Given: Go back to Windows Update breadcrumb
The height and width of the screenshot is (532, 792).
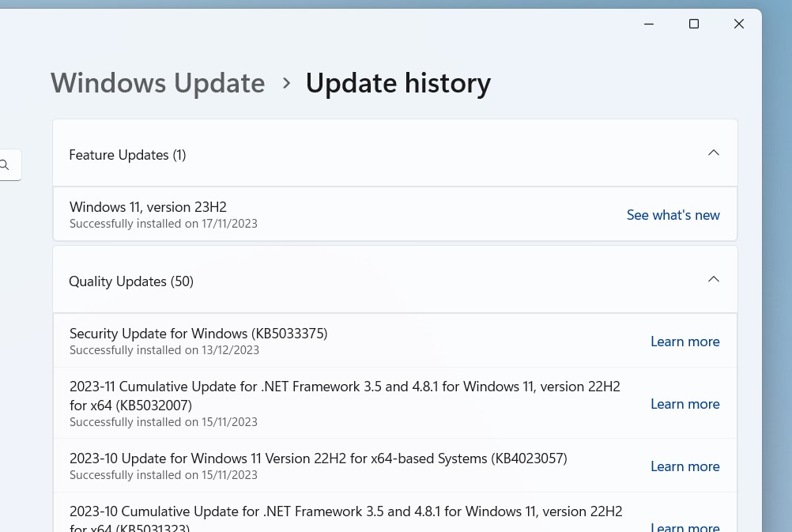Looking at the screenshot, I should pos(157,83).
